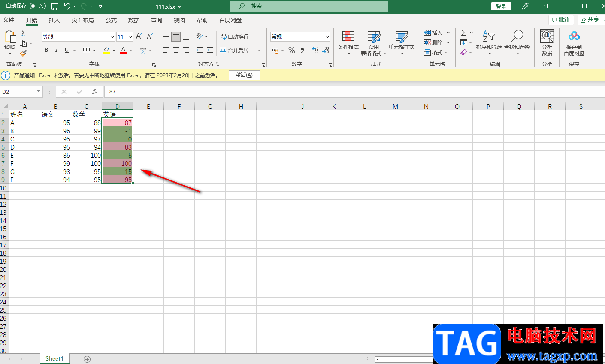Click the Save floppy disk icon
This screenshot has width=605, height=364.
point(55,6)
